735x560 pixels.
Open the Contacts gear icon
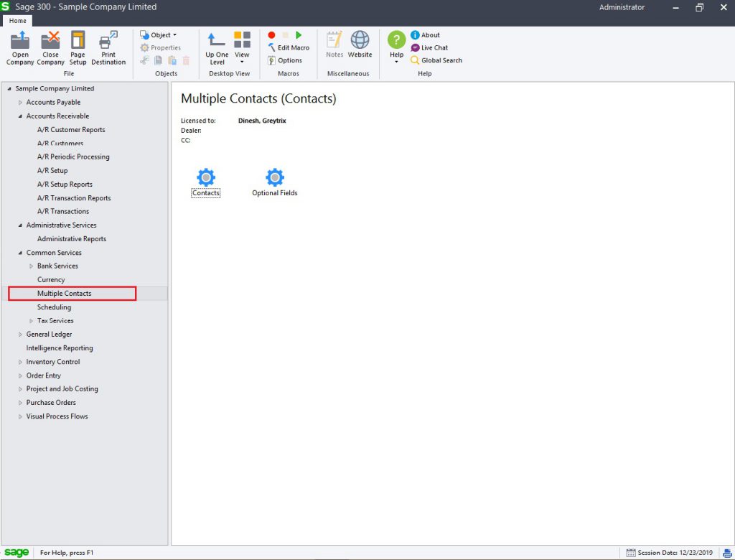tap(206, 177)
